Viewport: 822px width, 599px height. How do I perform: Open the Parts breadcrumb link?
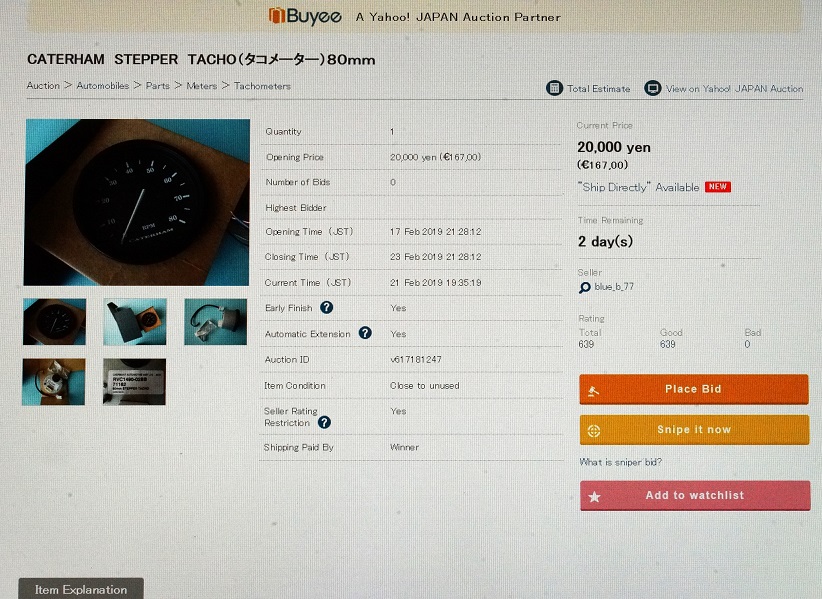point(158,85)
